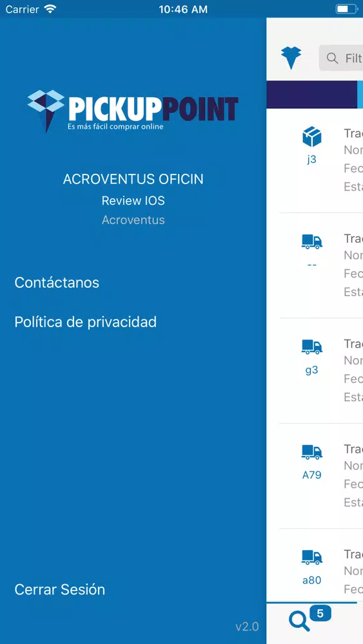Tap Cerrar Sesión to log out
The width and height of the screenshot is (363, 644).
click(x=59, y=589)
